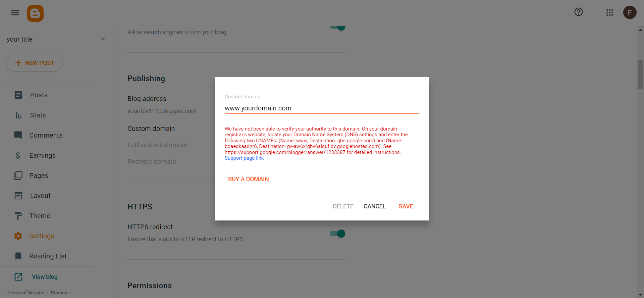Screen dimensions: 644x298
Task: Toggle the HTTPS redirect switch
Action: click(338, 234)
